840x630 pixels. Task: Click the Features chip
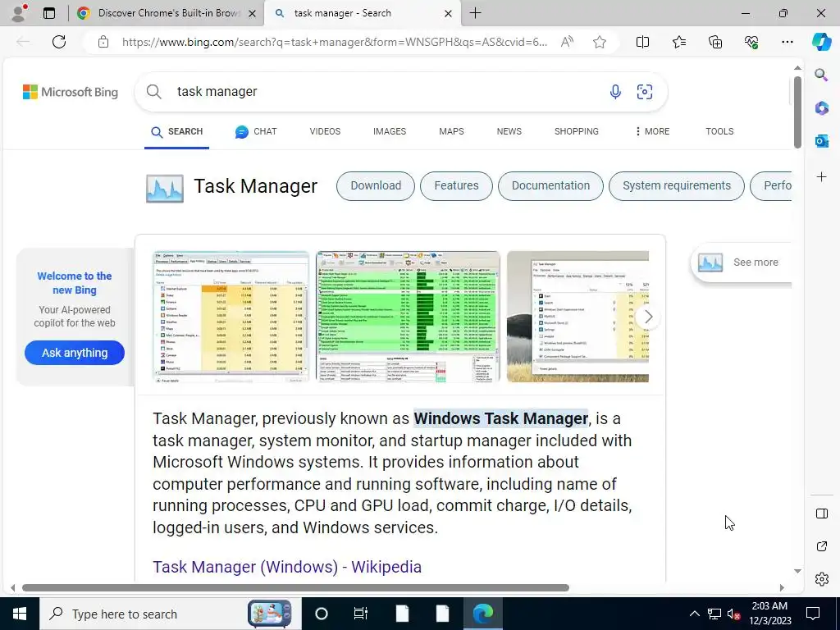point(456,186)
